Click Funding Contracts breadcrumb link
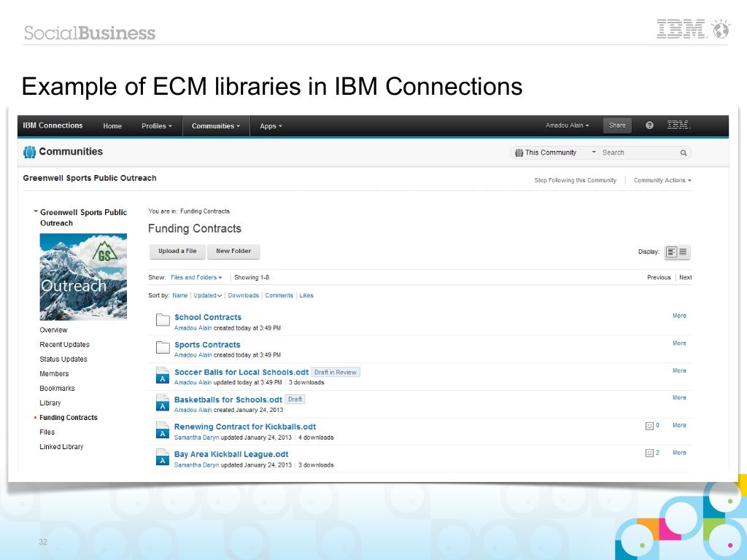Viewport: 747px width, 560px height. (205, 211)
